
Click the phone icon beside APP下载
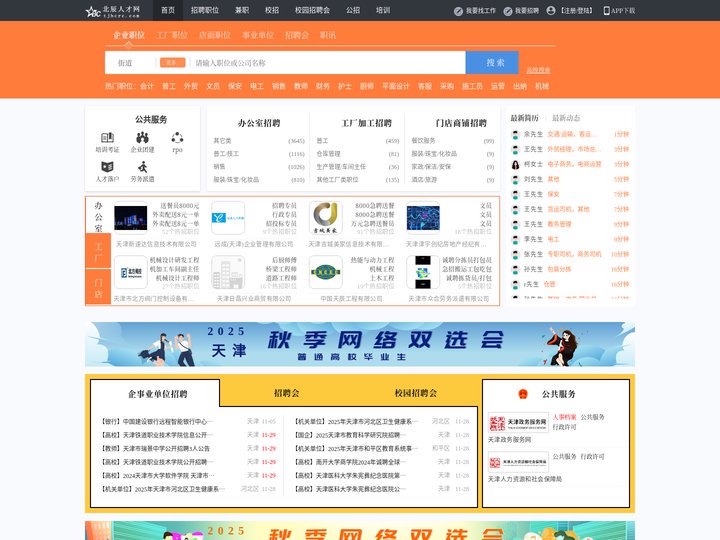coord(606,11)
